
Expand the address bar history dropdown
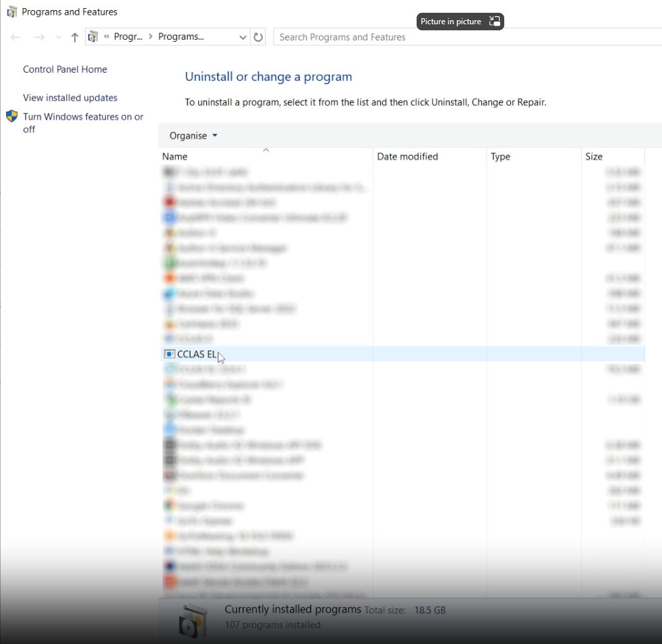click(243, 38)
